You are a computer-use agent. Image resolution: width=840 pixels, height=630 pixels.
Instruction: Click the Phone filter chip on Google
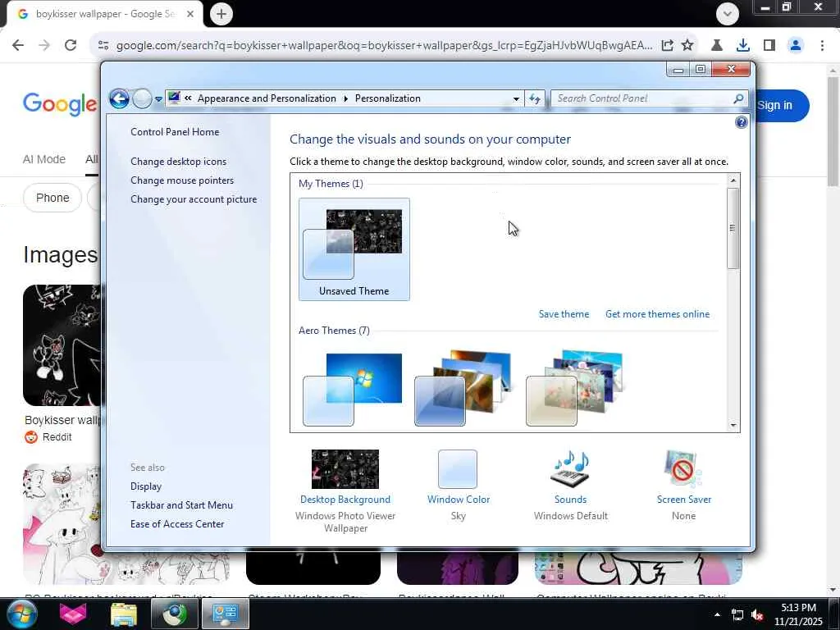point(52,198)
